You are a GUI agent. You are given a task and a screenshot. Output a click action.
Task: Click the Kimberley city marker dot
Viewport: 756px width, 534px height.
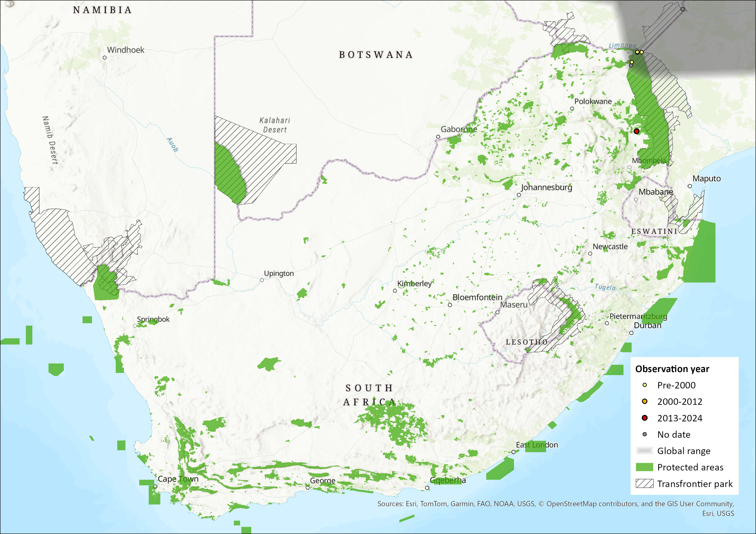pyautogui.click(x=395, y=291)
